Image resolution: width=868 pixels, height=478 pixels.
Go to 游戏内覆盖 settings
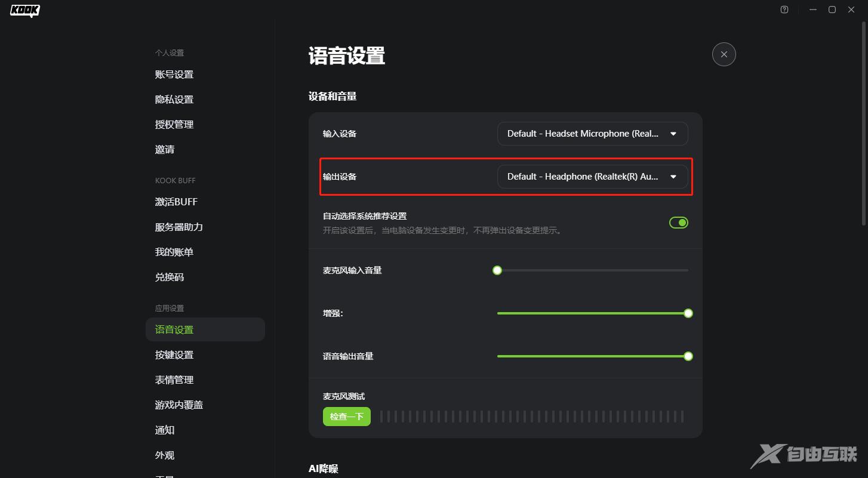point(179,405)
